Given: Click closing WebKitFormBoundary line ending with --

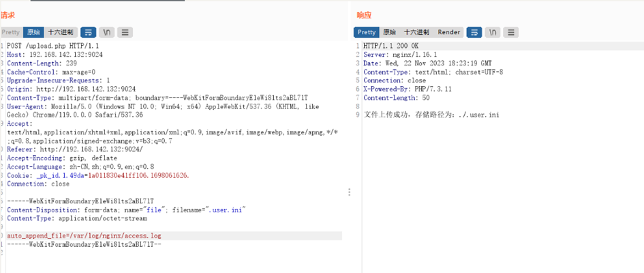Looking at the screenshot, I should [85, 244].
